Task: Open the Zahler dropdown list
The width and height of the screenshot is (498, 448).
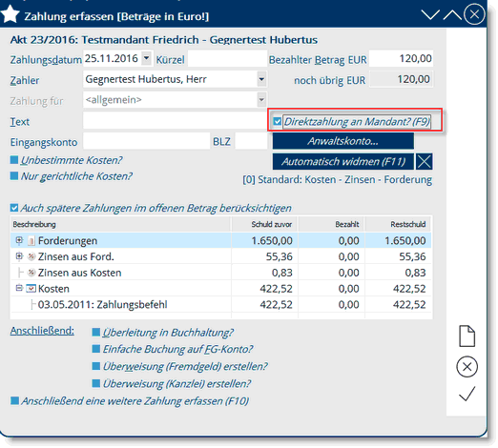Action: click(261, 79)
